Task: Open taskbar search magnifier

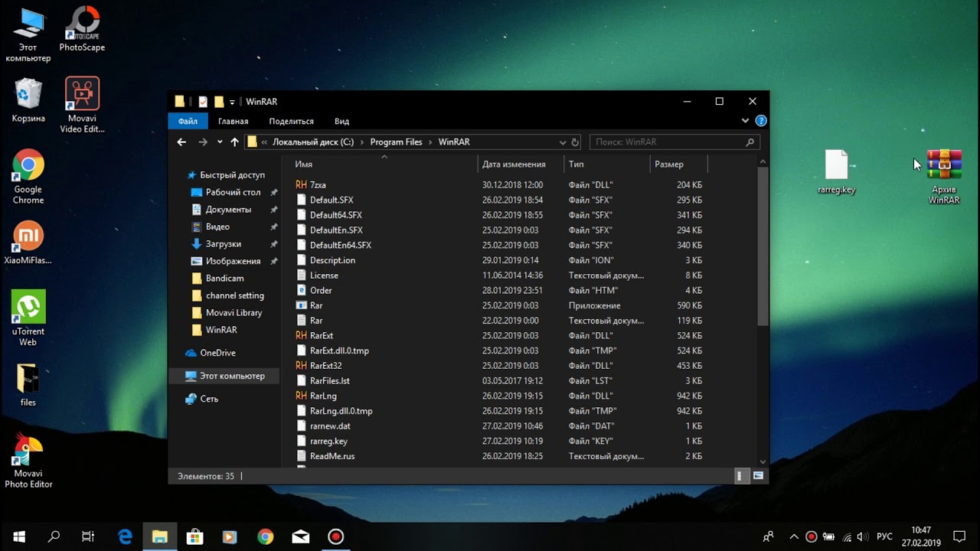Action: pyautogui.click(x=54, y=536)
